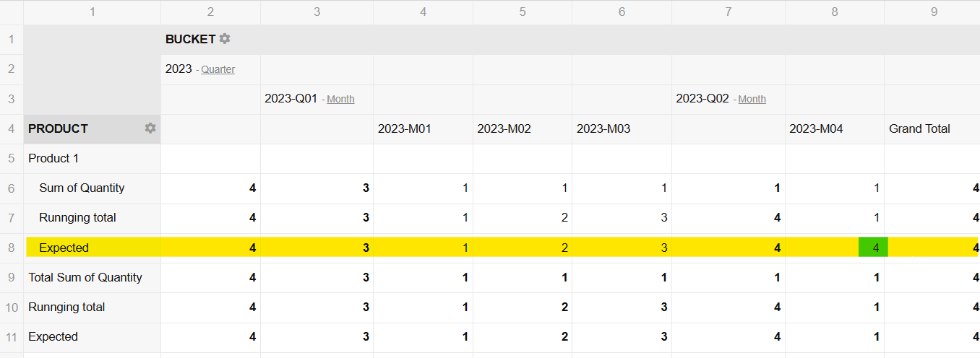Select the 2023-Q01 header cell
980x358 pixels.
291,99
